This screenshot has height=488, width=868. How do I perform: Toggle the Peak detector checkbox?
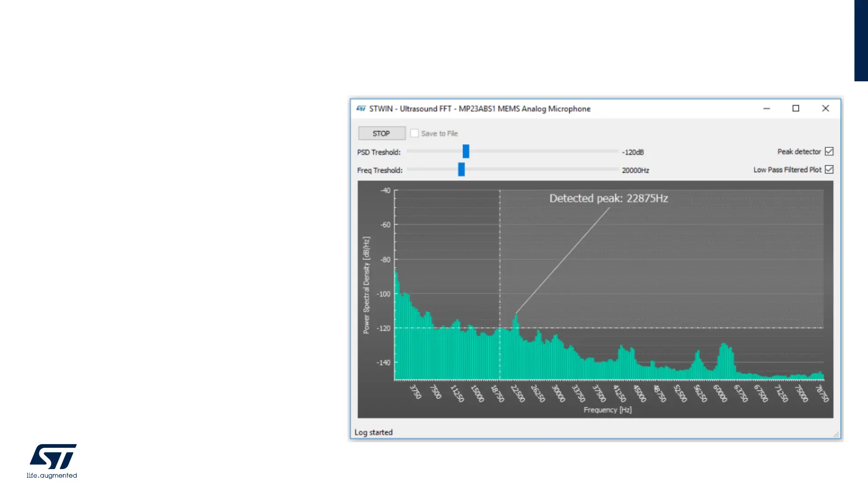click(829, 151)
